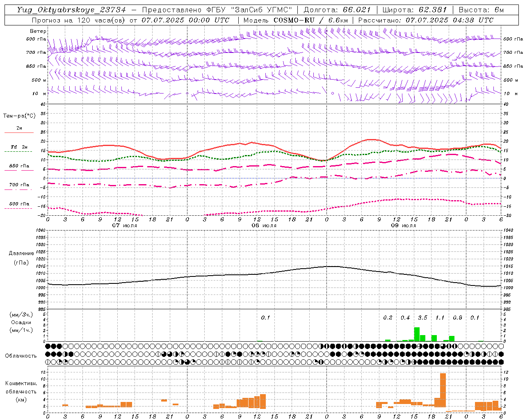Click the Осадки panel label

[21, 322]
